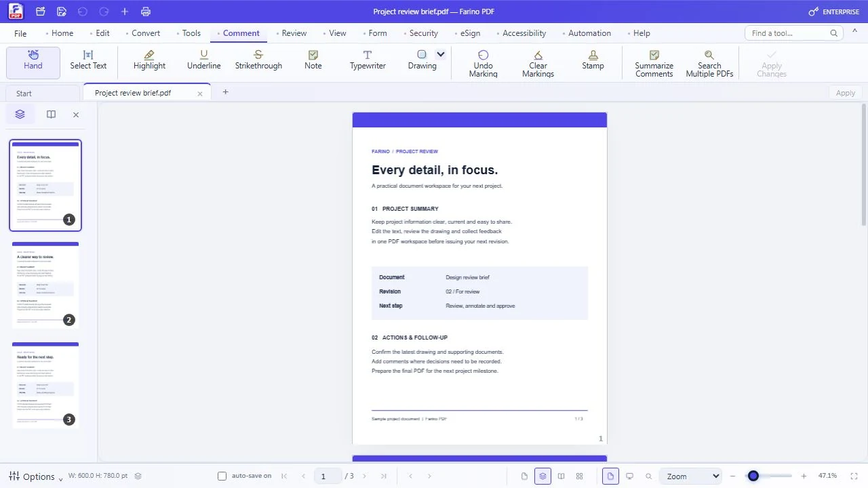Go to previous page arrow beside page field
Viewport: 868px width, 488px height.
[x=303, y=476]
